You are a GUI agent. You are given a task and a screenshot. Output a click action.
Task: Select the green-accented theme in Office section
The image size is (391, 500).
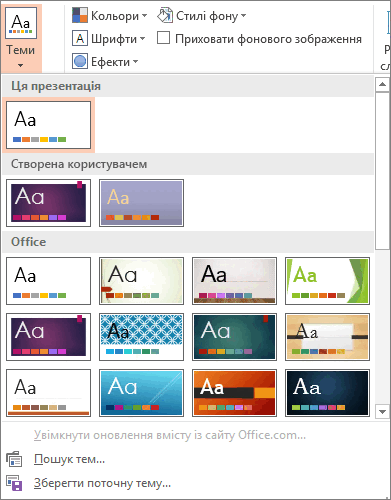[x=327, y=281]
